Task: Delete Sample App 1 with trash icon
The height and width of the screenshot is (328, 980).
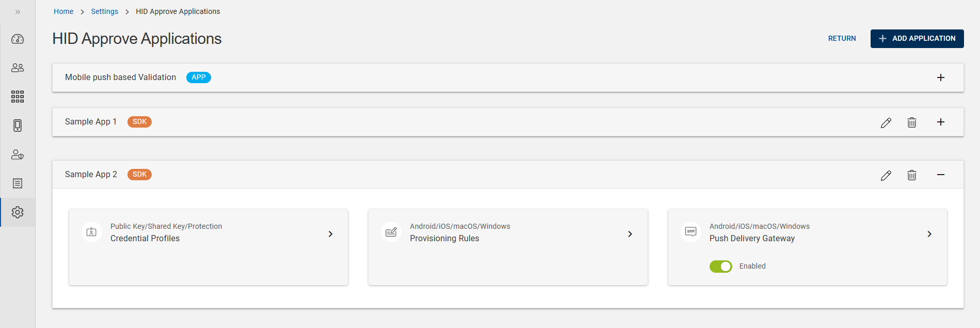Action: [912, 122]
